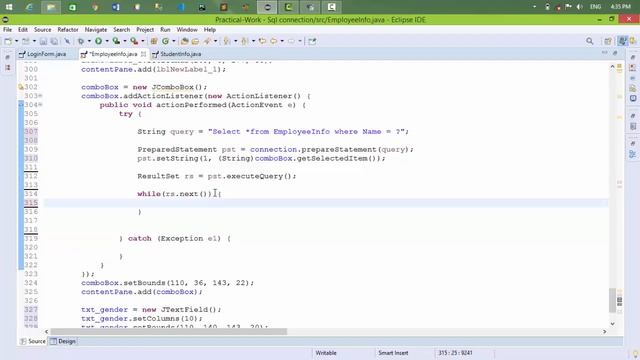The image size is (640, 360).
Task: Click the New file toolbar icon
Action: pos(8,41)
